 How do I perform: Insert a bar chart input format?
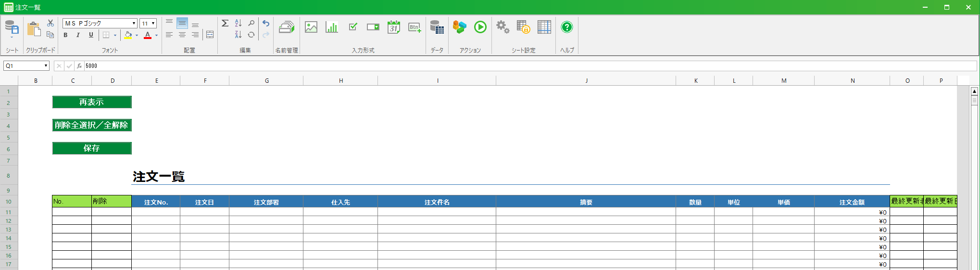[332, 27]
